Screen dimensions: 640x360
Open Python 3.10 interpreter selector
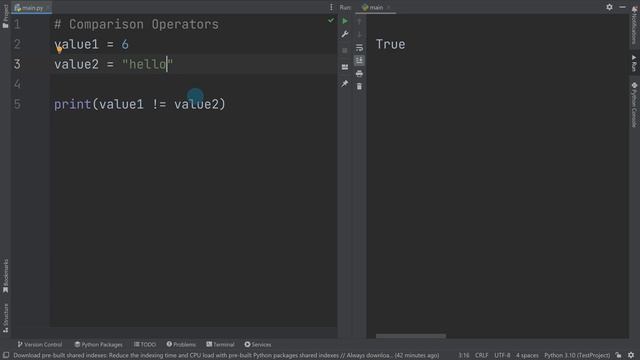click(577, 356)
